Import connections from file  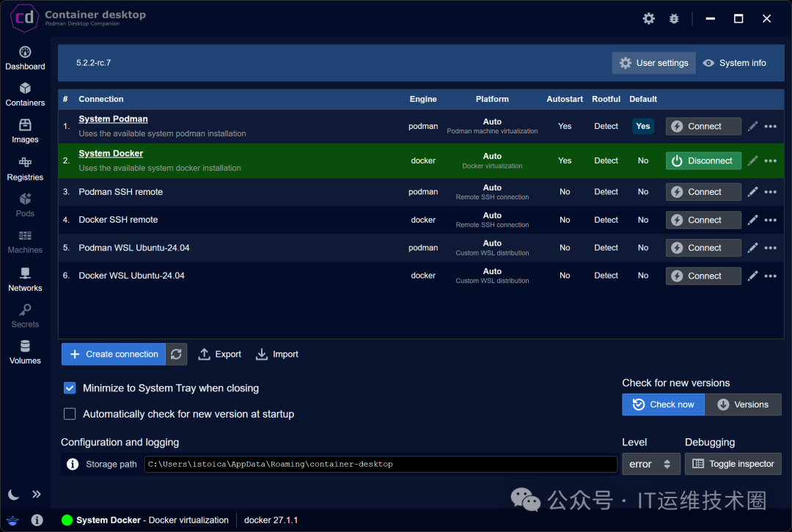(x=276, y=354)
